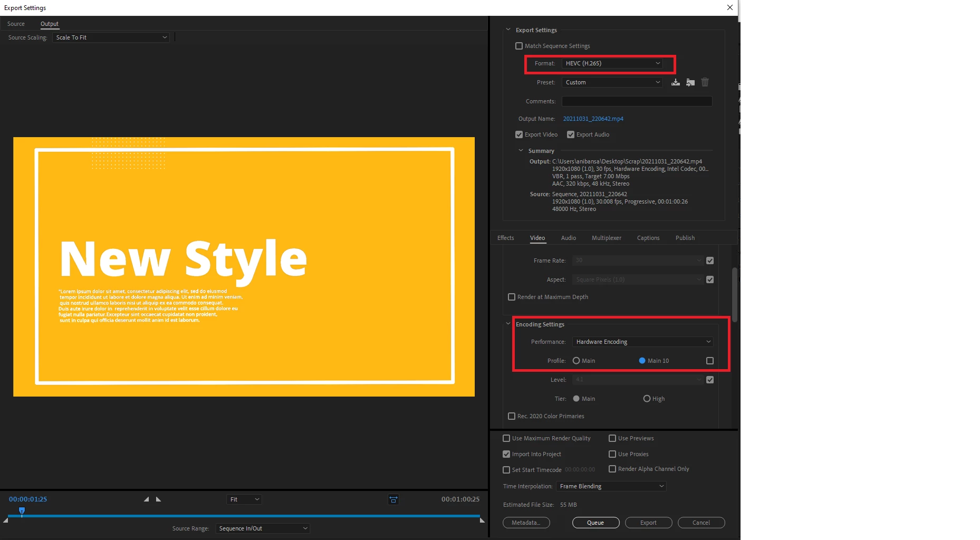Viewport: 980px width, 540px height.
Task: Open the Captions tab
Action: [x=648, y=238]
